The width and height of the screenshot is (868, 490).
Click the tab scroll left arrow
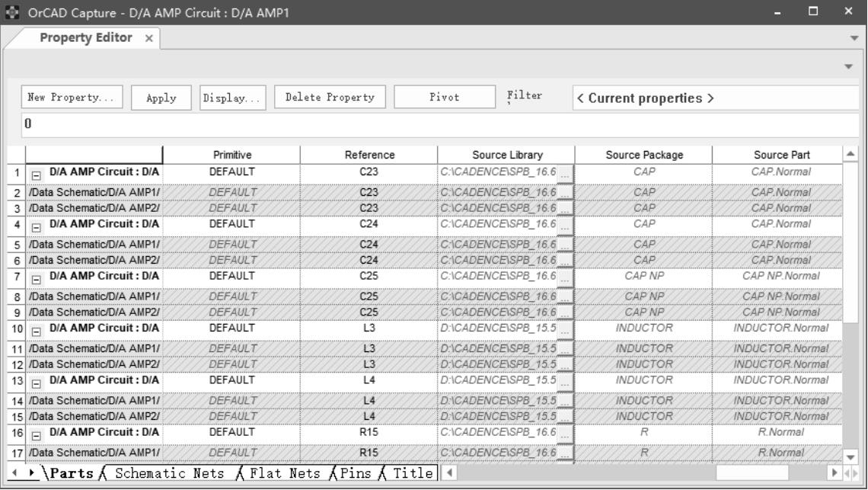[x=15, y=472]
